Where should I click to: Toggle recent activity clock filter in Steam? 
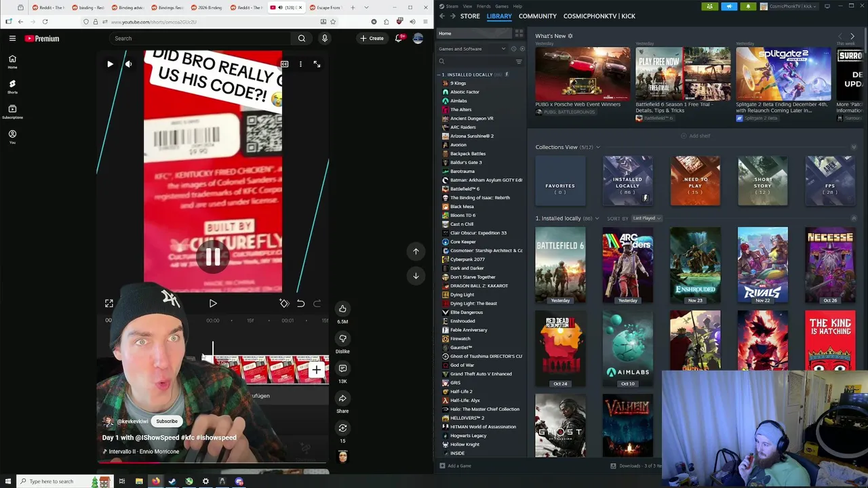point(513,49)
